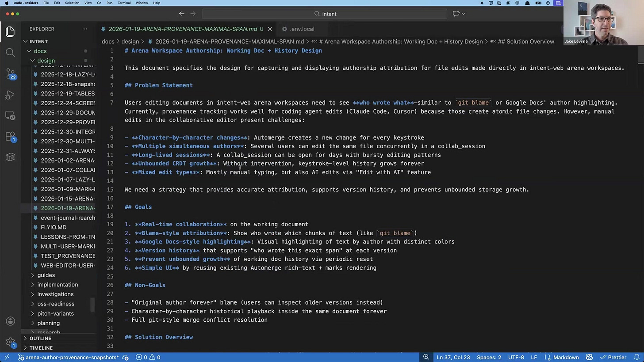Open the Prettier formatter status bar item

point(617,357)
